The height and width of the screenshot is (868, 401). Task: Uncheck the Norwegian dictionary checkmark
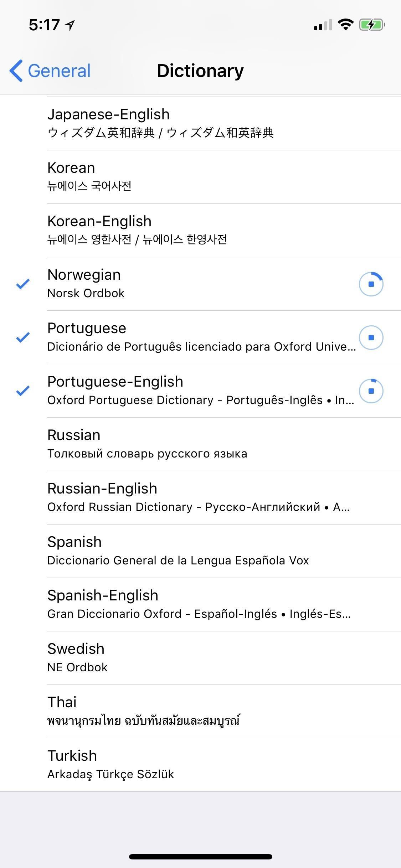coord(23,284)
